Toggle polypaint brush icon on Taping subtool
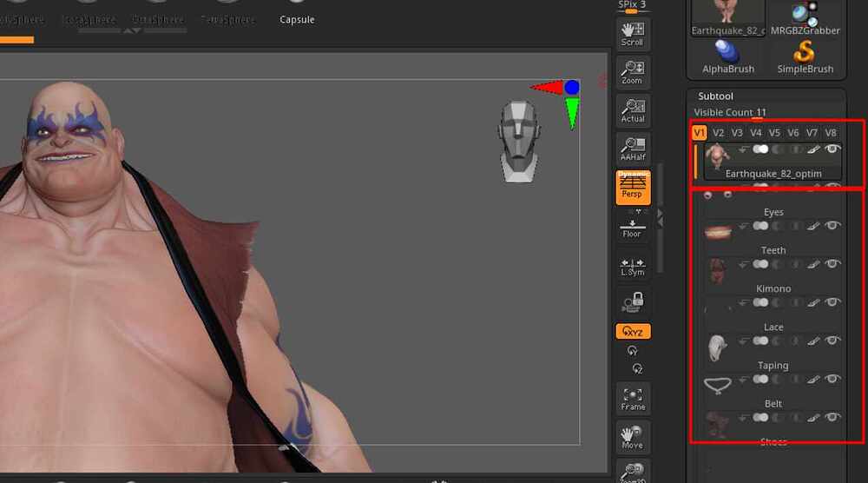The width and height of the screenshot is (868, 483). (x=812, y=341)
